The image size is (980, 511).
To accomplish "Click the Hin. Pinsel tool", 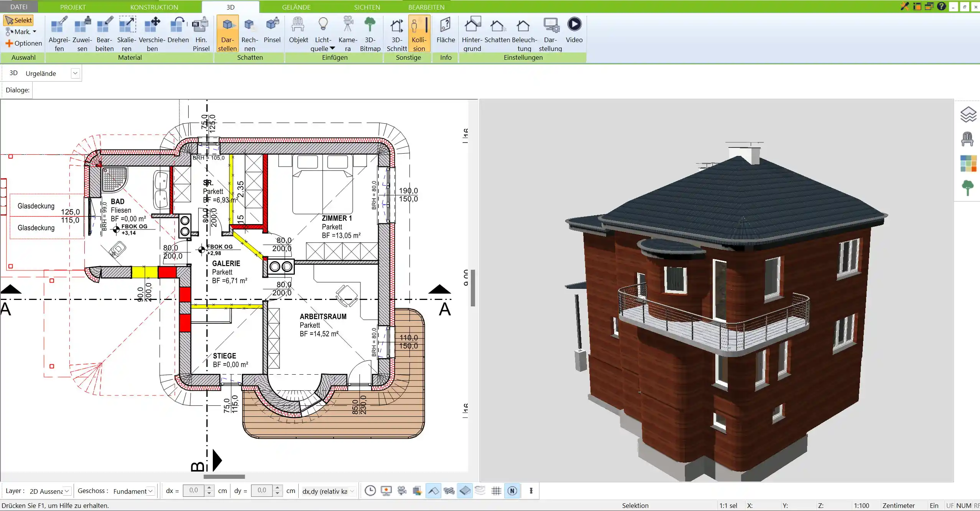I will 201,34.
